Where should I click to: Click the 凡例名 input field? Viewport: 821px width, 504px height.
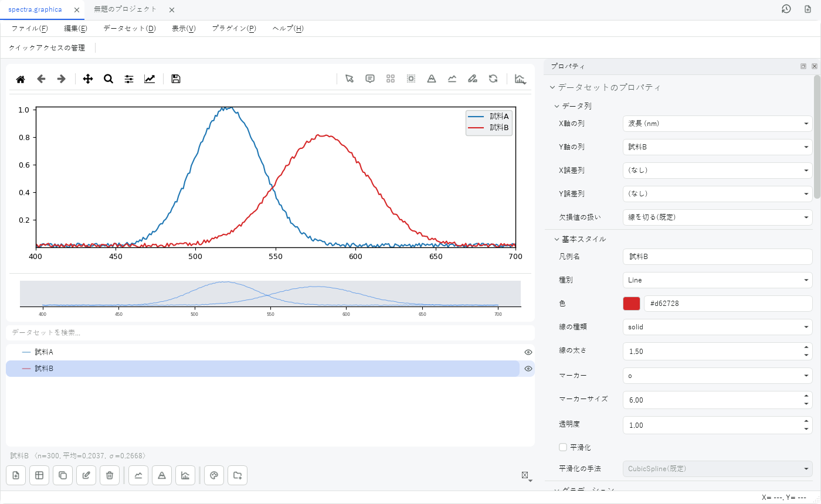point(717,257)
